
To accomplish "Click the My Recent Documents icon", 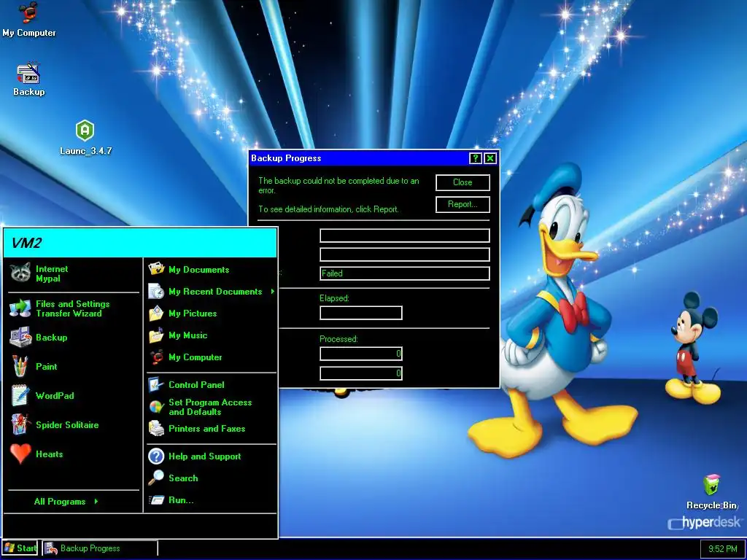I will tap(156, 291).
